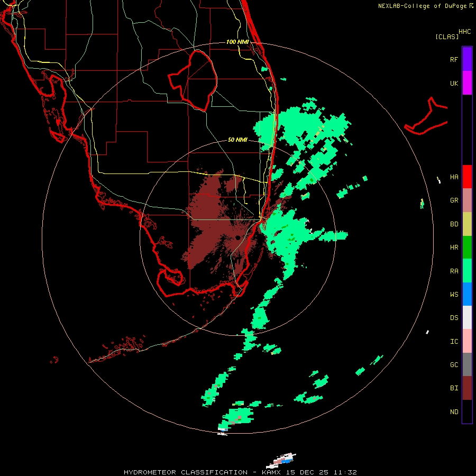Click the 'BI' legend label

pyautogui.click(x=454, y=388)
